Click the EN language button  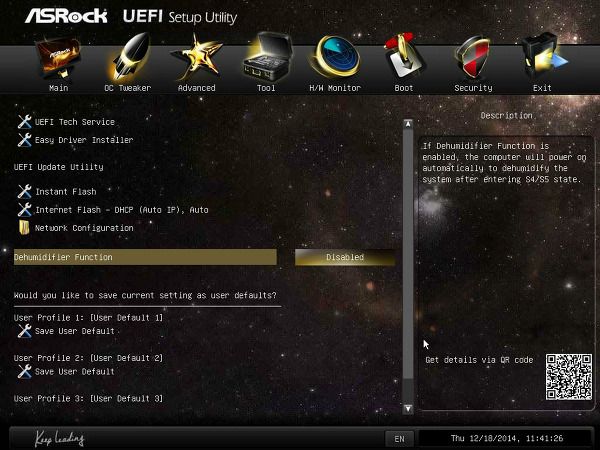pos(399,439)
